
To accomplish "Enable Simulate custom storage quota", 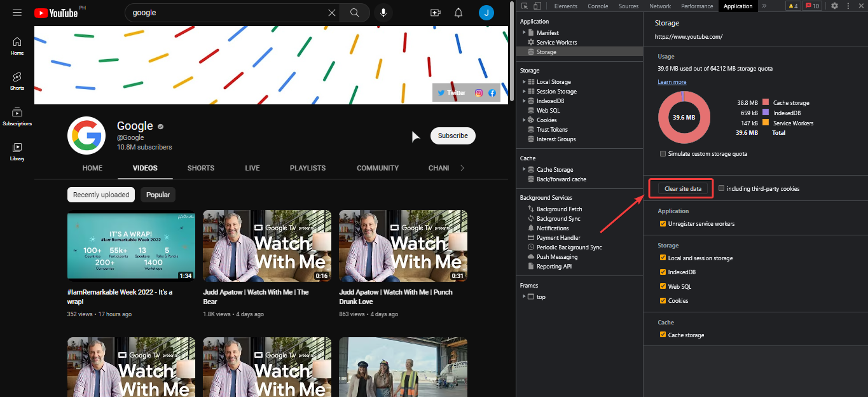I will coord(663,154).
